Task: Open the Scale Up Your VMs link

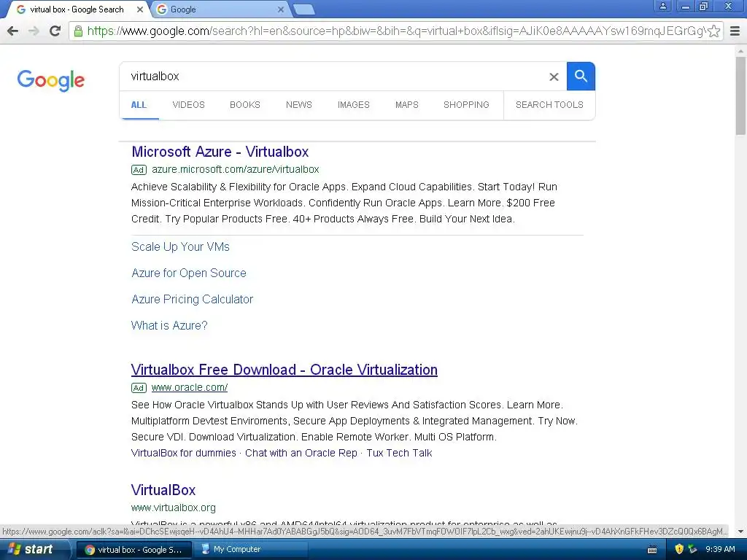Action: pos(180,246)
